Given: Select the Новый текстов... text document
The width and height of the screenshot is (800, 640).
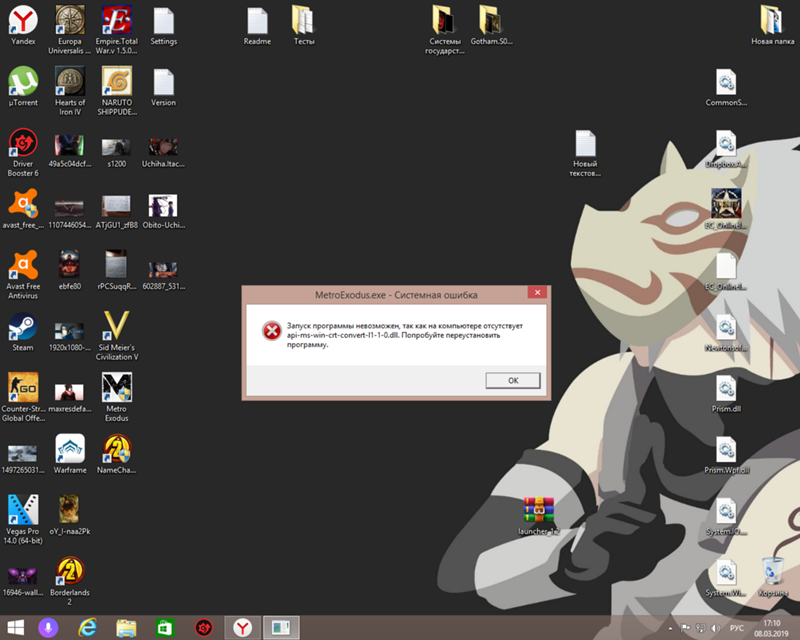Looking at the screenshot, I should point(585,152).
